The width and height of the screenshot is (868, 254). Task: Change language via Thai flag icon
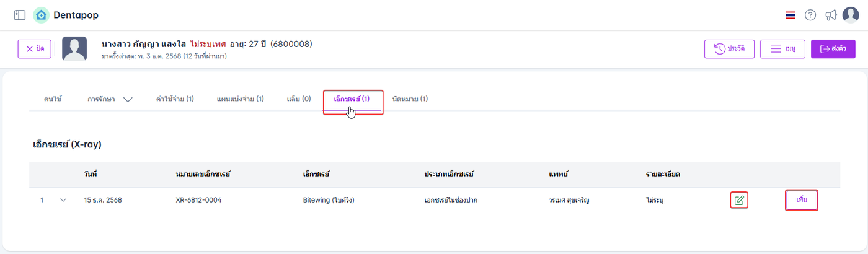(x=790, y=15)
